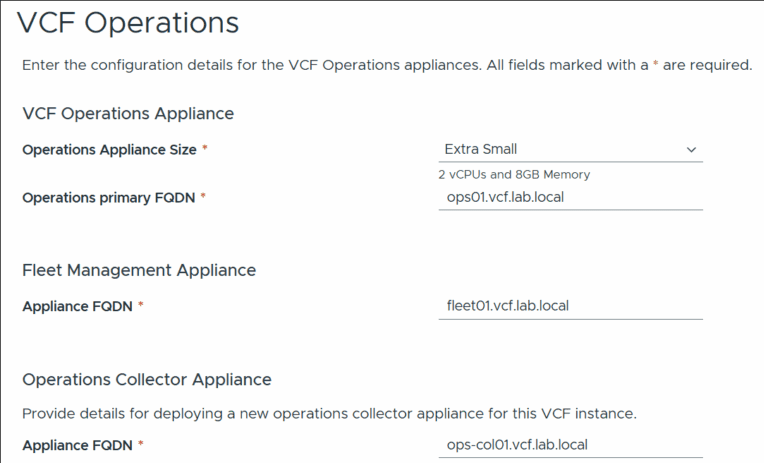Focus the Operations primary FQDN field

[x=570, y=197]
